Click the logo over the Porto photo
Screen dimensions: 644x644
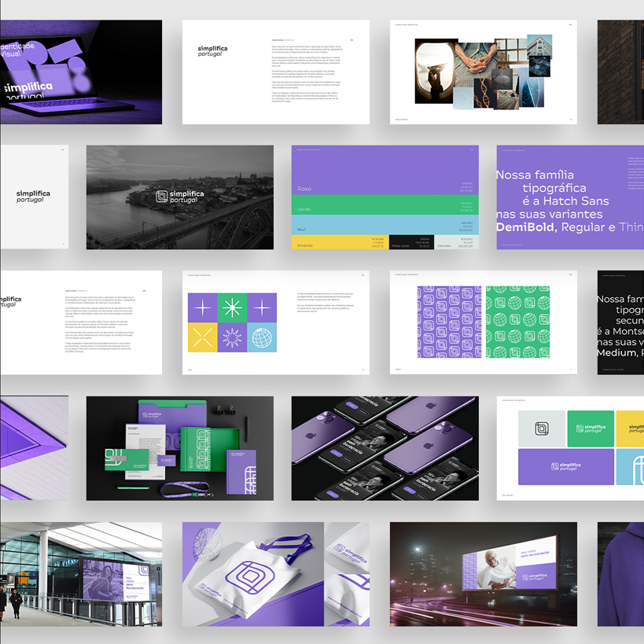coord(180,197)
